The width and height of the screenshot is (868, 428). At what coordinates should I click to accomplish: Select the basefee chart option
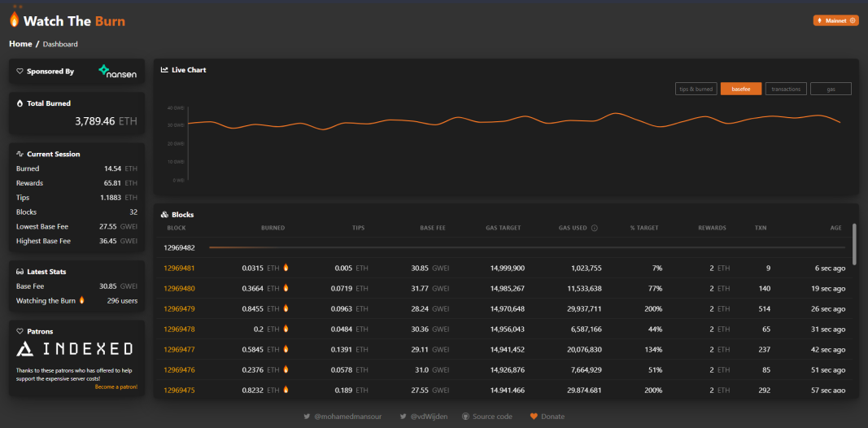[x=740, y=89]
